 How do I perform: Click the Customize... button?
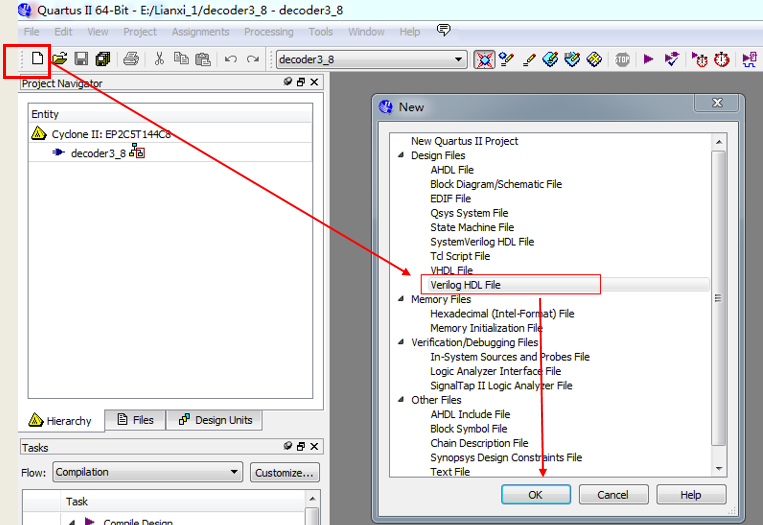coord(285,472)
